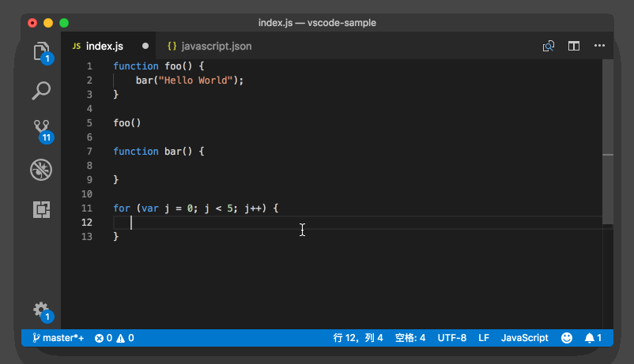The image size is (634, 364).
Task: Click the line 12 column 4 position indicator
Action: tap(358, 338)
